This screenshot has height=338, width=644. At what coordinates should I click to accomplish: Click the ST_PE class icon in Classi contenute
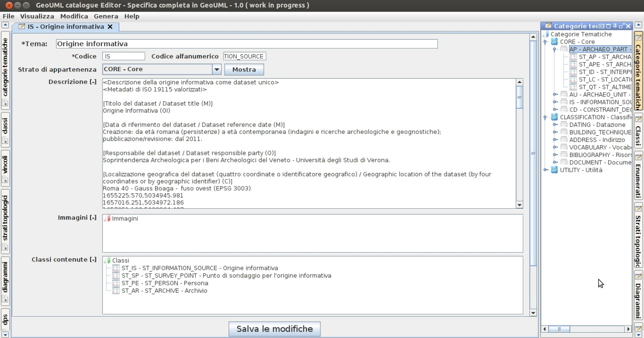pyautogui.click(x=116, y=283)
